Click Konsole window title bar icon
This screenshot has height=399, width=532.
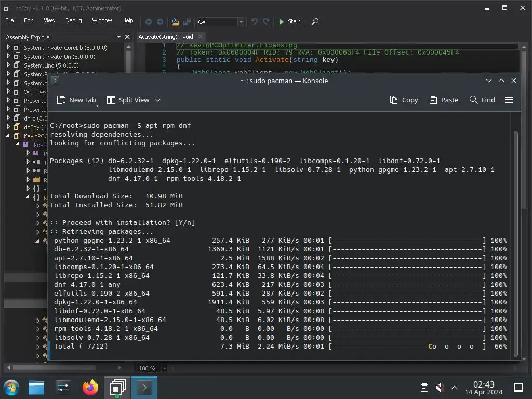(55, 81)
